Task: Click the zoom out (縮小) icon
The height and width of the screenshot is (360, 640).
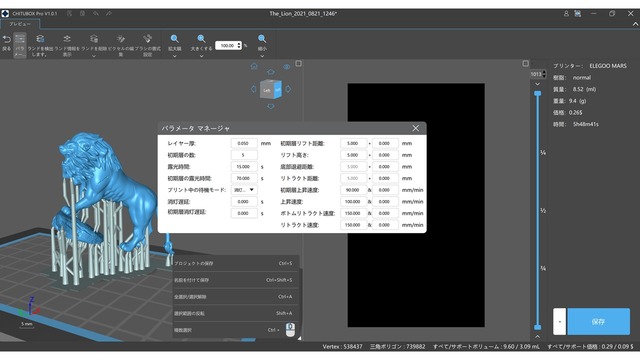Action: coord(262,39)
